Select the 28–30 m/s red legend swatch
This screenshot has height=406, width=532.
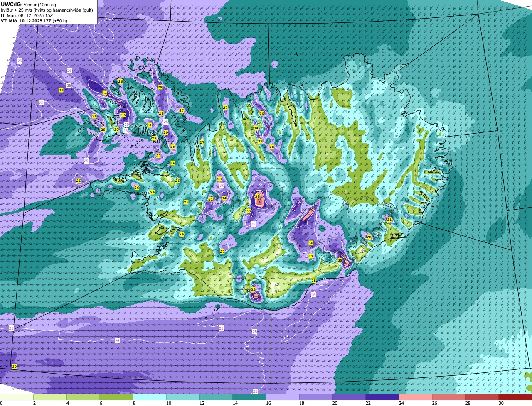click(482, 397)
